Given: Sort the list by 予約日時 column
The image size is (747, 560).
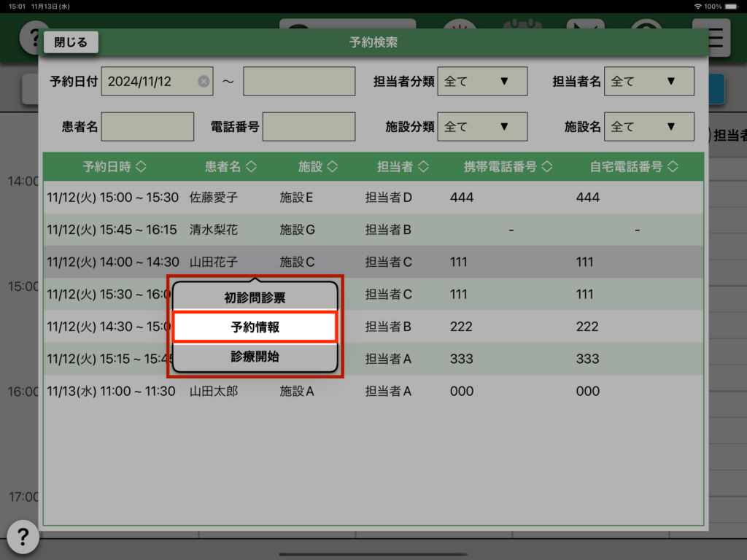Looking at the screenshot, I should click(115, 167).
